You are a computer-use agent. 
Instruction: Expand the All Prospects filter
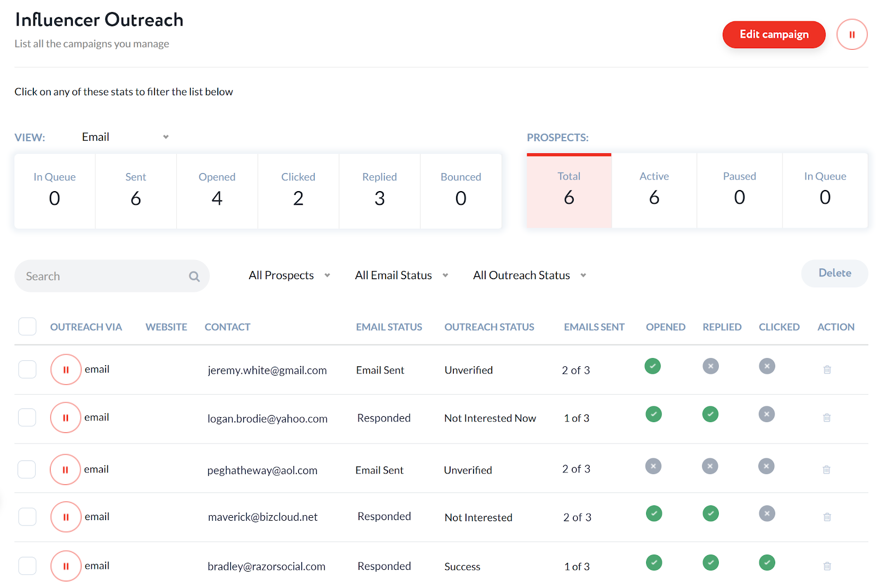point(289,275)
